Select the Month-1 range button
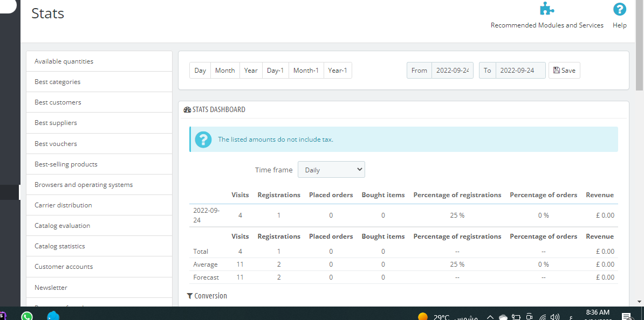This screenshot has height=320, width=644. pyautogui.click(x=306, y=70)
